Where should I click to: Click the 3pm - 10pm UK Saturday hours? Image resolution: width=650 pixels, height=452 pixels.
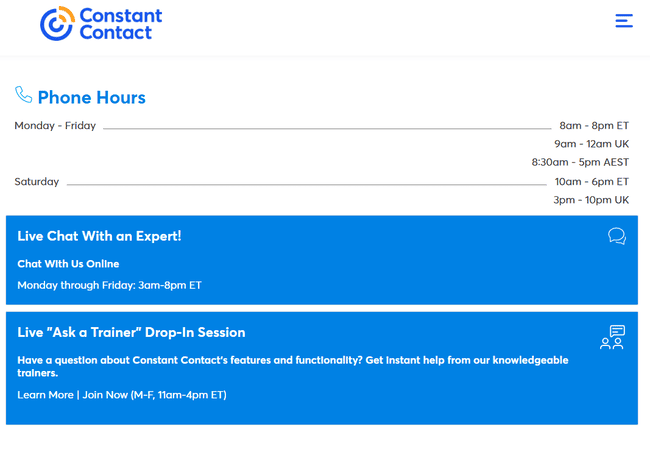(x=591, y=200)
